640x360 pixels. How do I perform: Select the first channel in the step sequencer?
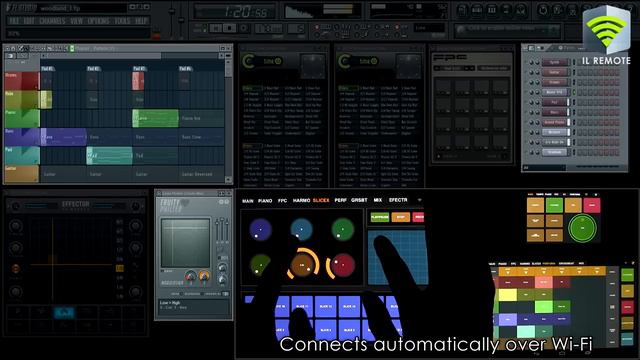(554, 62)
